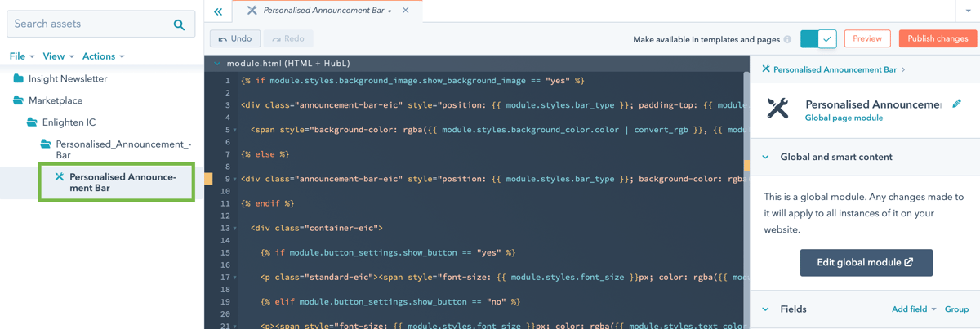
Task: Click line 15 show_button yes condition
Action: [x=388, y=253]
